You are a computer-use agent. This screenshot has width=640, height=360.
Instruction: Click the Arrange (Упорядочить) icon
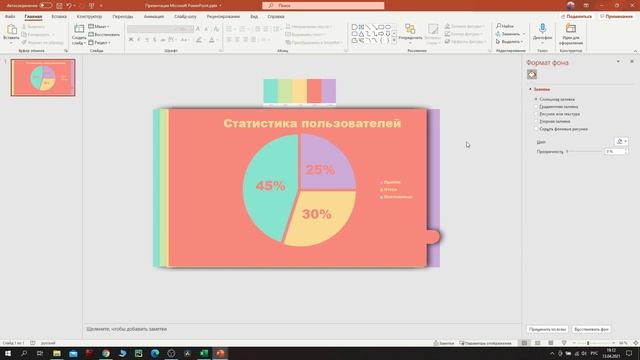coord(410,29)
